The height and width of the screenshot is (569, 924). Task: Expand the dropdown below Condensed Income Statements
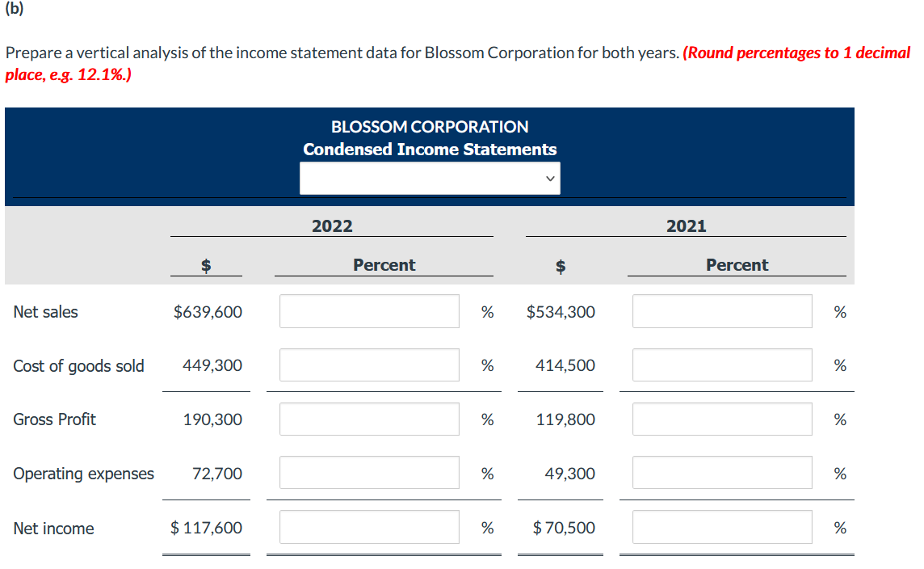[429, 178]
